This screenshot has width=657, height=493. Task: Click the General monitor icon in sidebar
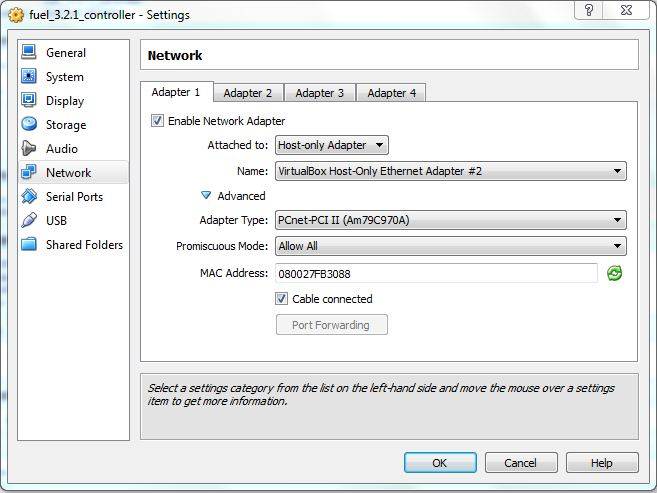pos(29,52)
